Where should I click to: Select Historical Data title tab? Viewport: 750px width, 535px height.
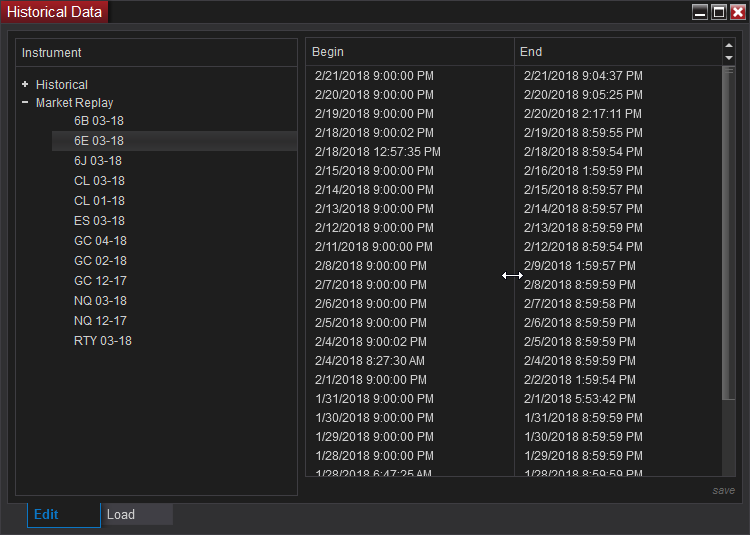tap(54, 12)
